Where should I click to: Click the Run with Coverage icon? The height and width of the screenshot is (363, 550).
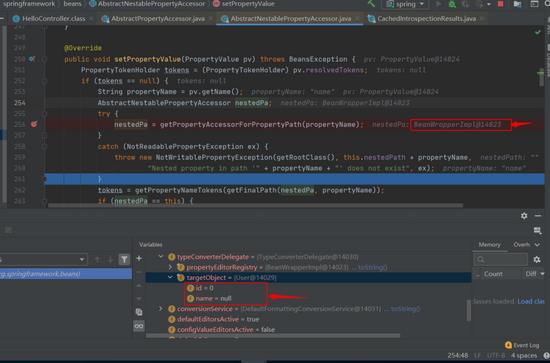click(465, 4)
